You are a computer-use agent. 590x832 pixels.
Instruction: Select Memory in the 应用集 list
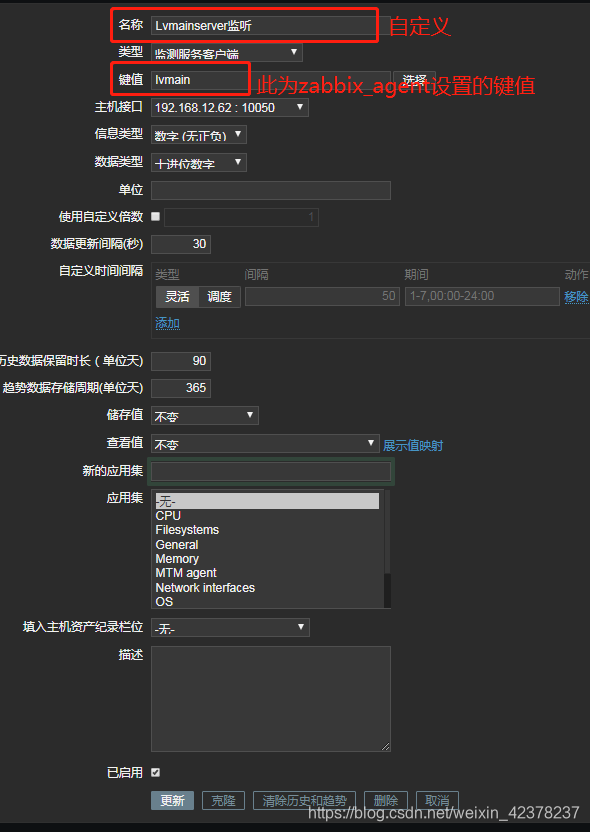(267, 559)
